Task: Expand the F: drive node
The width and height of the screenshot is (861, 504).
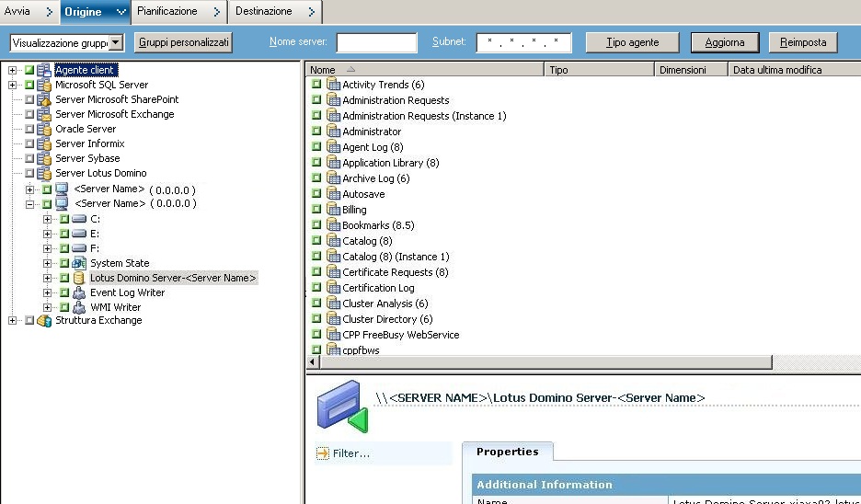Action: 48,248
